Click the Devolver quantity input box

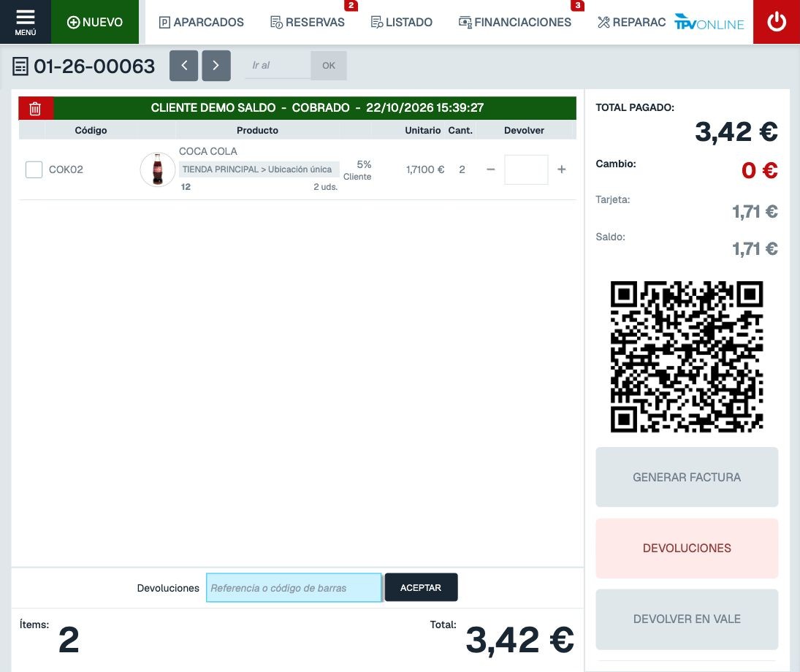pos(526,169)
